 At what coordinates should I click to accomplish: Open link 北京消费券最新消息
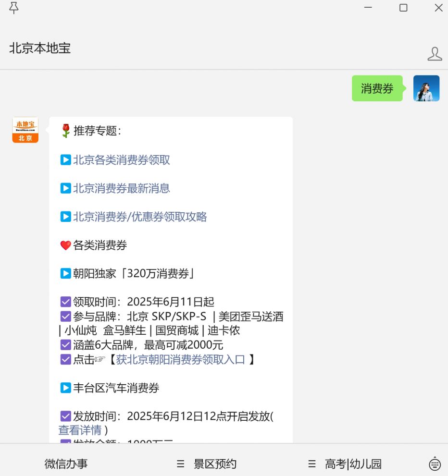coord(122,188)
